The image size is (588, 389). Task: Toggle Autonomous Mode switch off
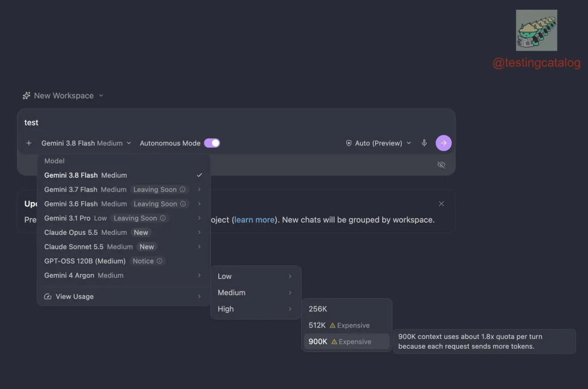(x=212, y=143)
